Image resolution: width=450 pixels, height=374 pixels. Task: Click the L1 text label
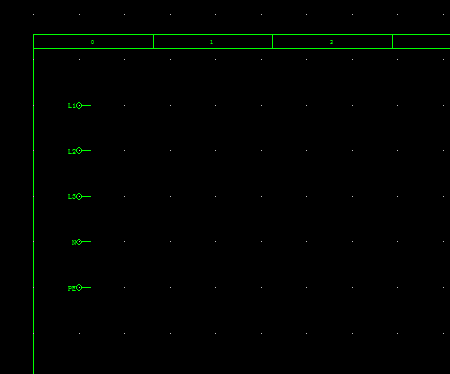coord(72,106)
